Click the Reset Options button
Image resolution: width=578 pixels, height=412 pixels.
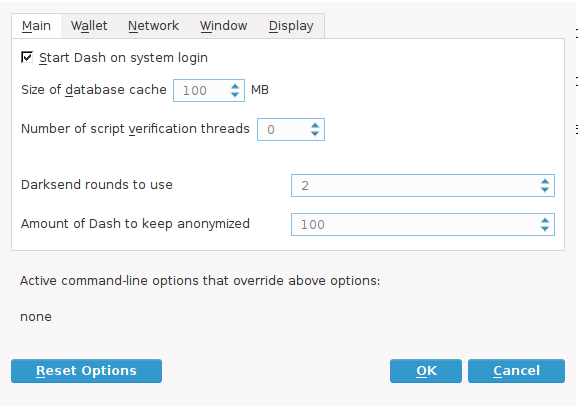tap(86, 371)
